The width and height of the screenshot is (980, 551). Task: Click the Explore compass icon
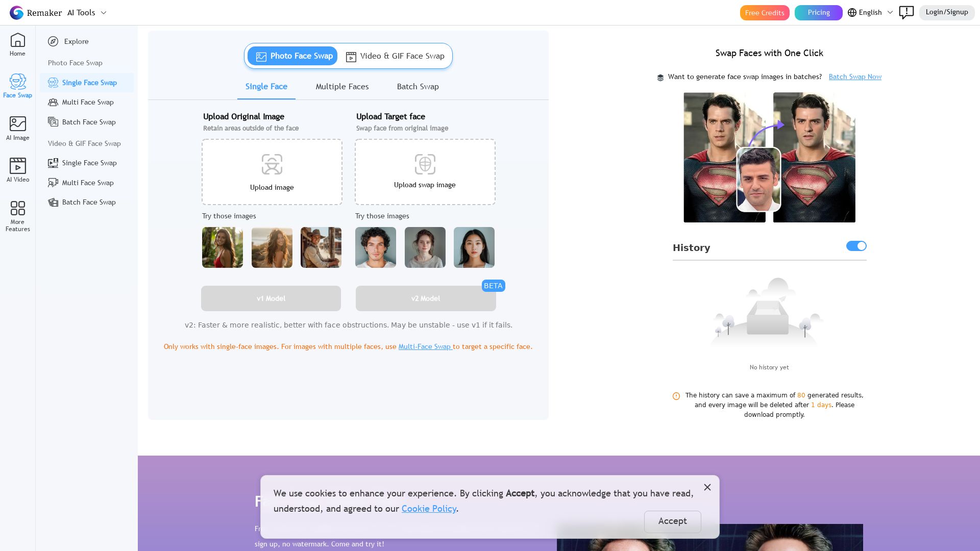[53, 41]
